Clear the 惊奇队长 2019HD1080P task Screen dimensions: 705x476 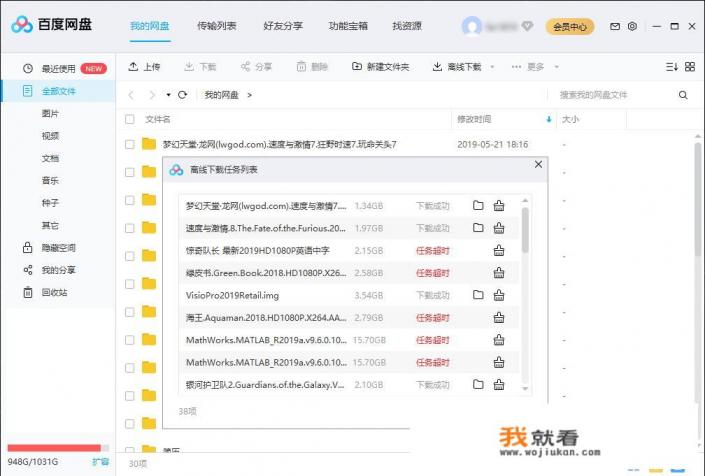click(x=499, y=250)
